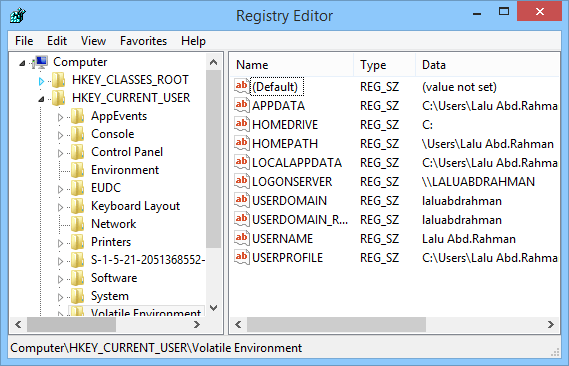Viewport: 569px width, 366px height.
Task: Click the Network folder icon
Action: click(x=77, y=224)
